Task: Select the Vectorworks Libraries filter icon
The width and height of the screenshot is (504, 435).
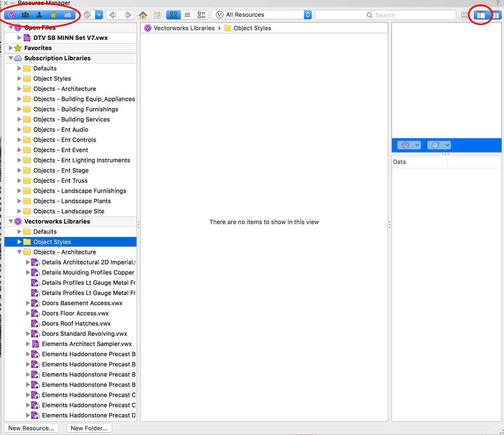Action: 11,15
